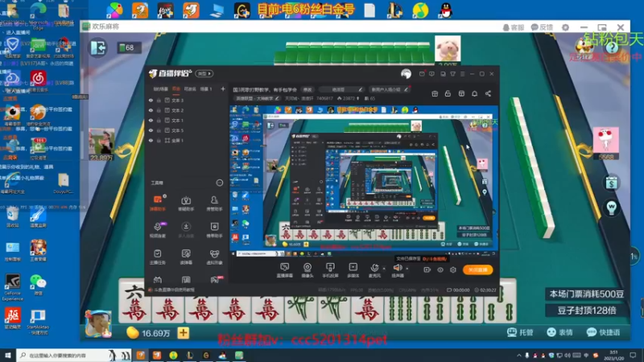Add coins with the yellow plus button
This screenshot has height=362, width=644.
(184, 332)
